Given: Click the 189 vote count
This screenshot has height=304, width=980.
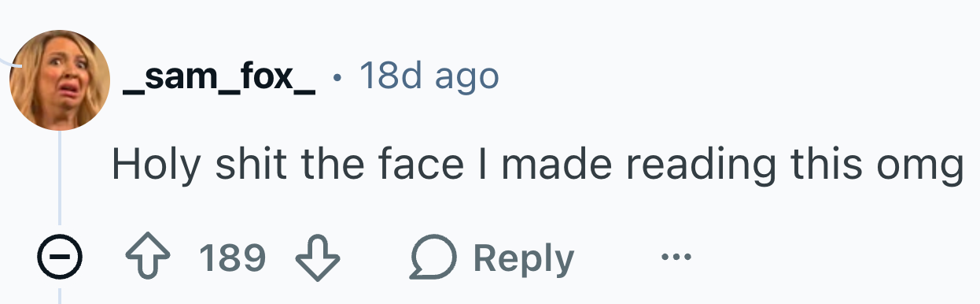Looking at the screenshot, I should (x=232, y=258).
